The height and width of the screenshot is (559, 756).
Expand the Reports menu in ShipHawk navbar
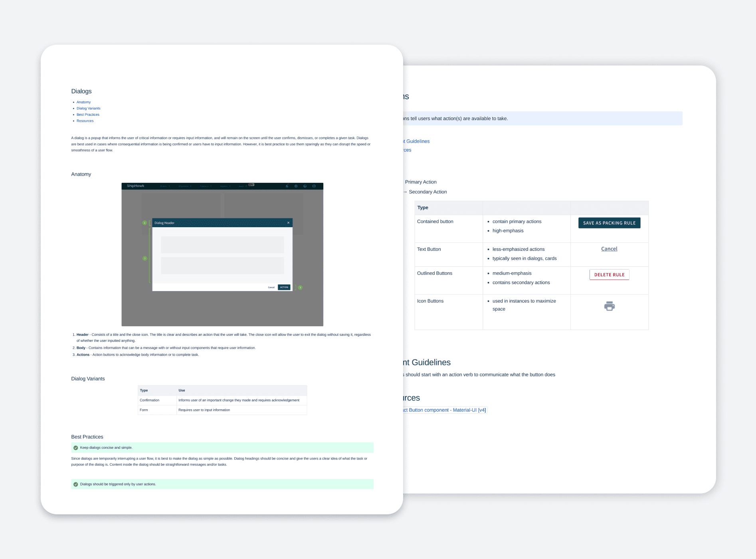point(225,186)
